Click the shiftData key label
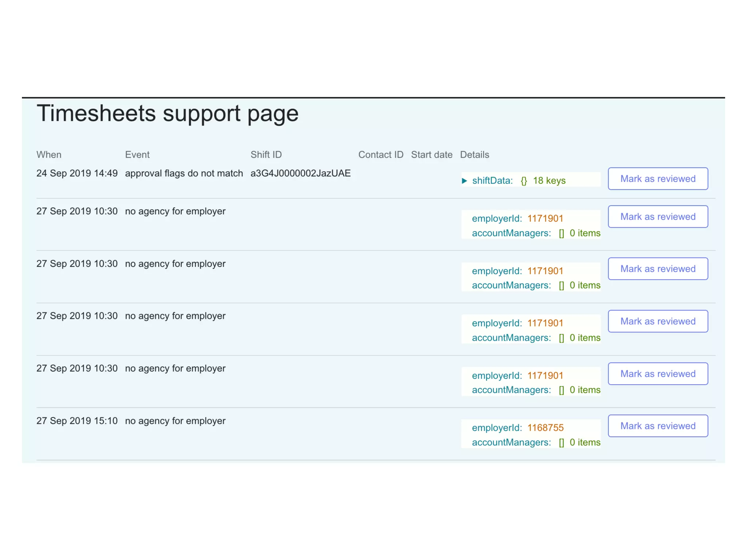 pos(492,181)
